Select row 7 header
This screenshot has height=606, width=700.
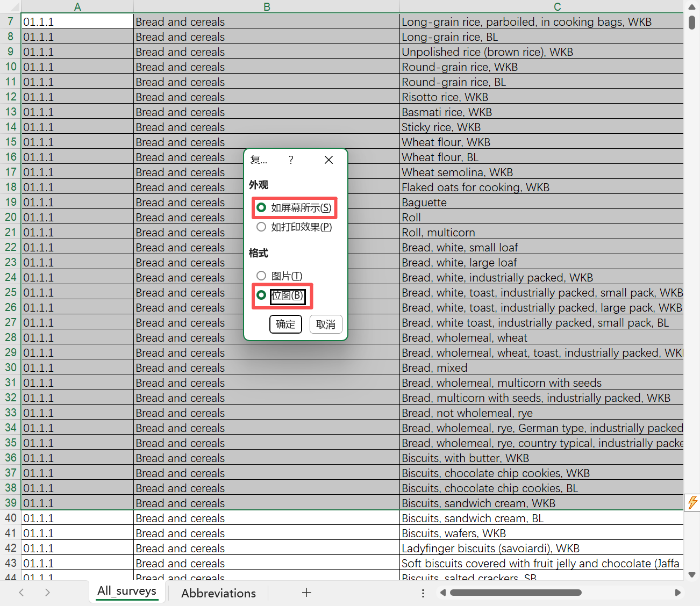tap(10, 21)
